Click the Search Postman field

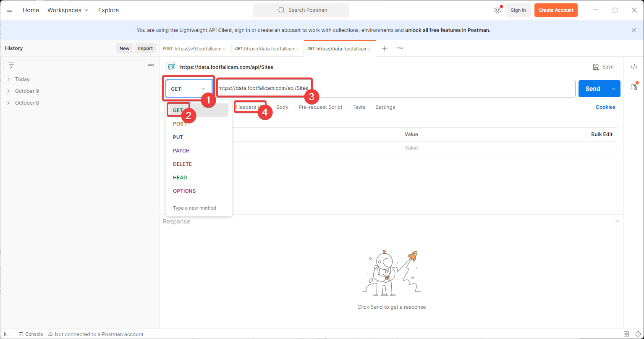(301, 10)
